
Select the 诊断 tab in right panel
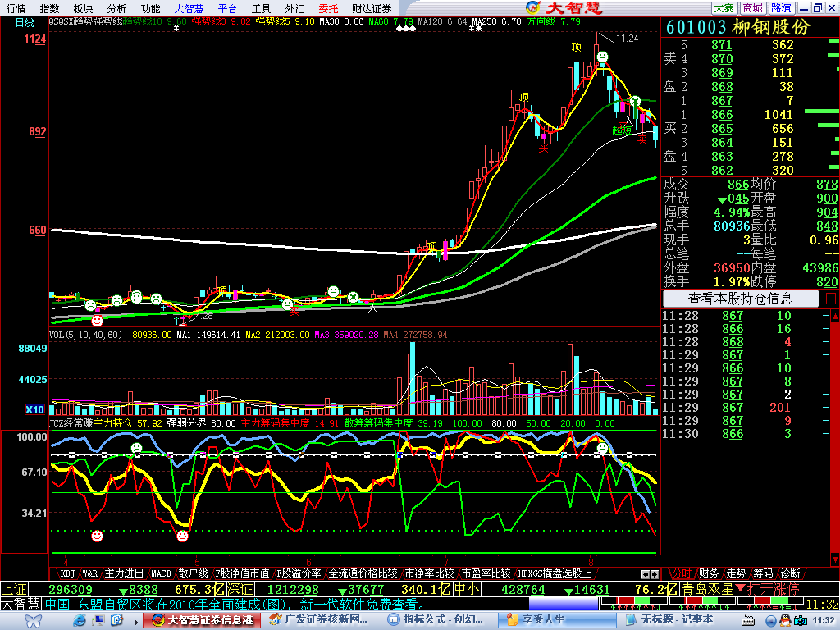(x=790, y=573)
